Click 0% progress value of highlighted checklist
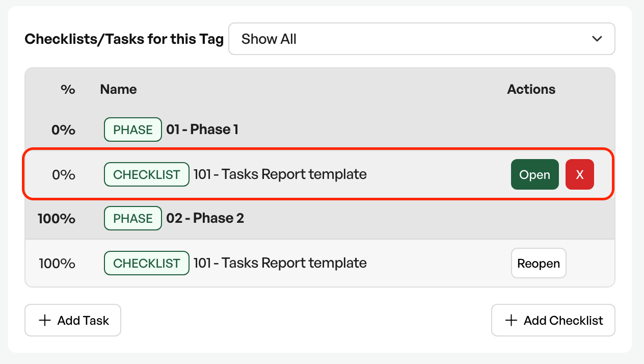 [64, 174]
